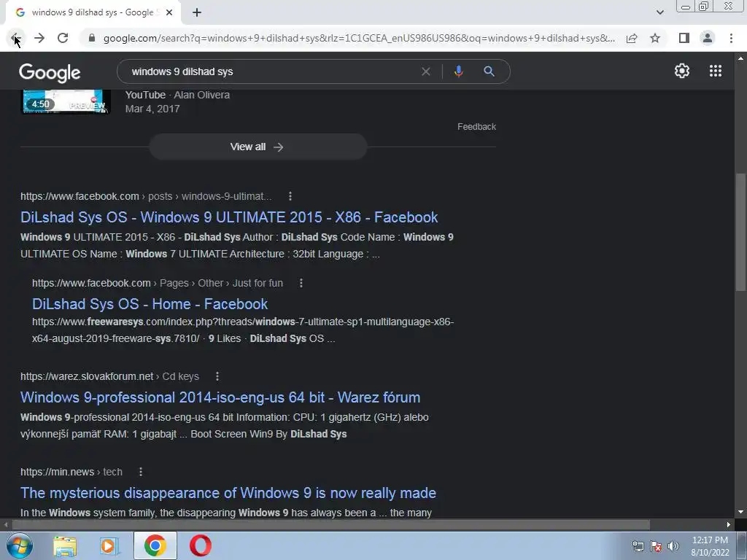
Task: Click the network tray icon
Action: coord(638,546)
